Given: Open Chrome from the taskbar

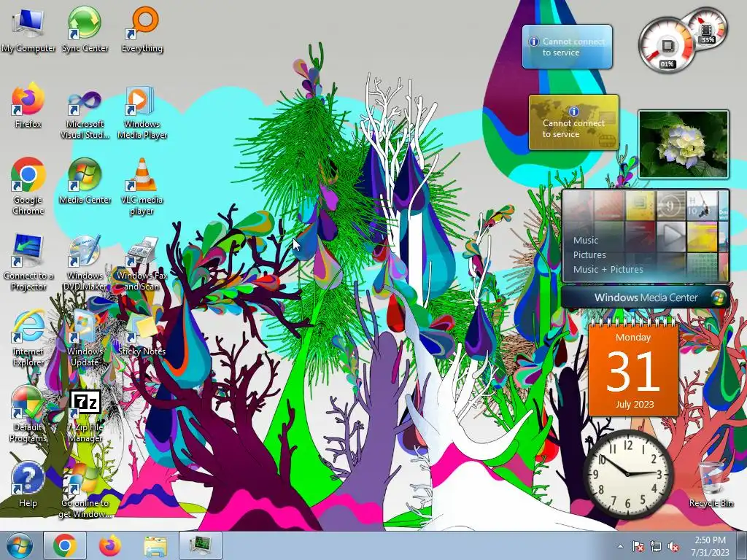Looking at the screenshot, I should tap(65, 545).
